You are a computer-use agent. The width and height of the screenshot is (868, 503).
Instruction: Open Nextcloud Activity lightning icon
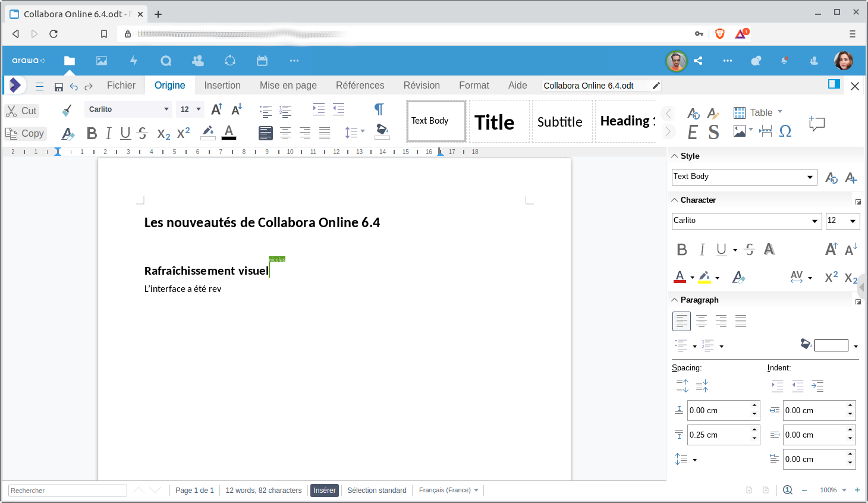[x=134, y=61]
